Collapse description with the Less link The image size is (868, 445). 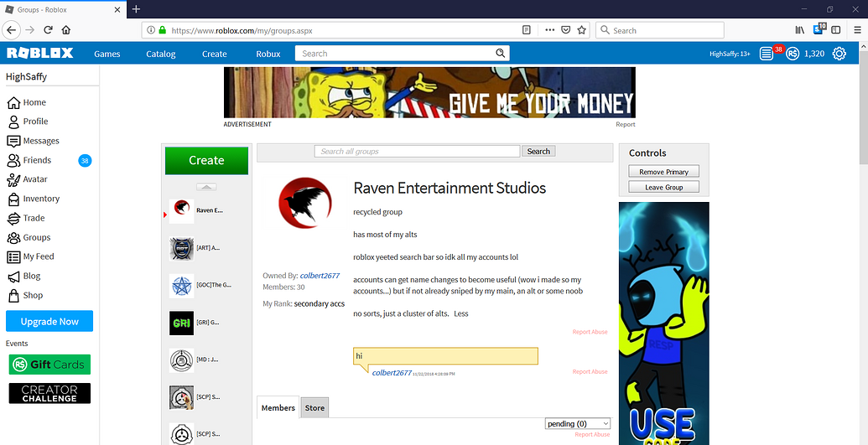click(461, 313)
